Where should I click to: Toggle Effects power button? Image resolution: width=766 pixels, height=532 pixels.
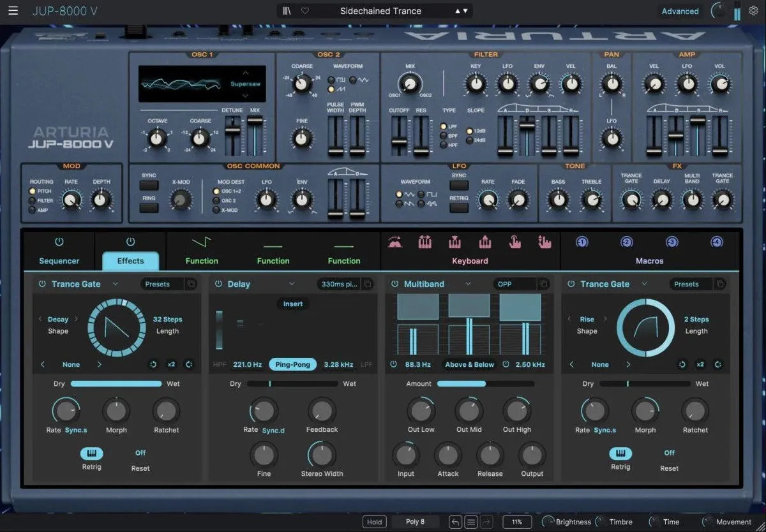[x=130, y=242]
